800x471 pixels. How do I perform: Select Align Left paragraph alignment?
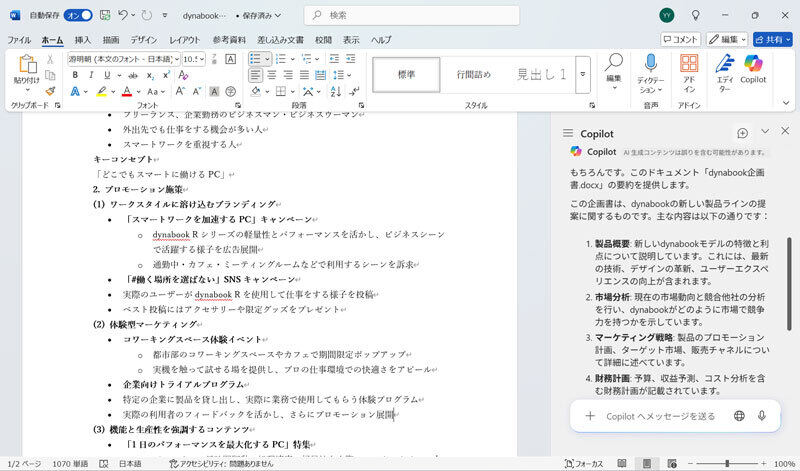click(256, 76)
